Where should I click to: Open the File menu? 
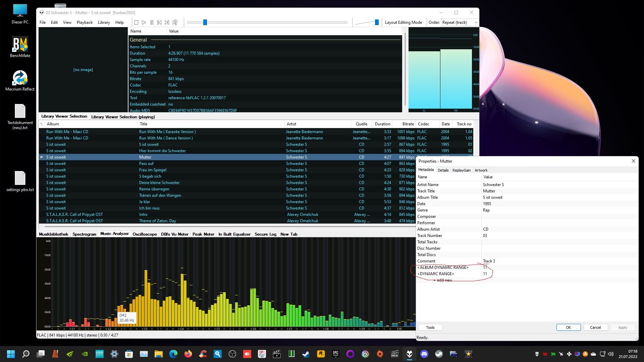click(43, 22)
